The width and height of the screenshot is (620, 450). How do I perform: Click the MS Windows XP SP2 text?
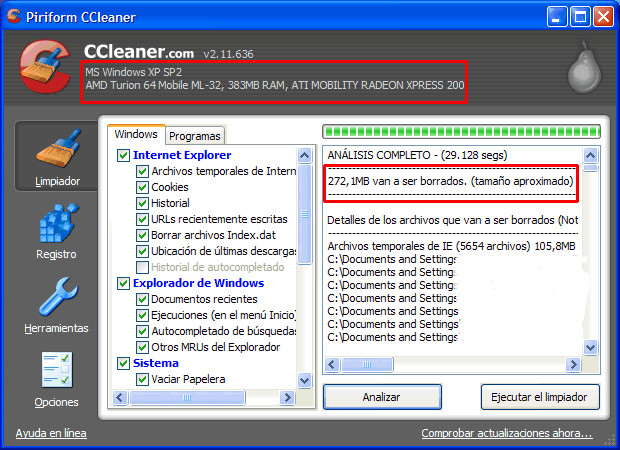[134, 72]
